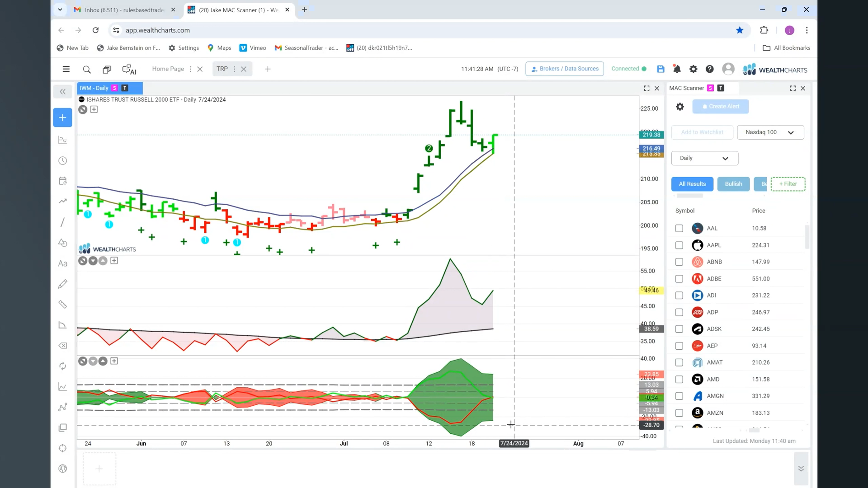Open the user account avatar
868x488 pixels.
(728, 69)
